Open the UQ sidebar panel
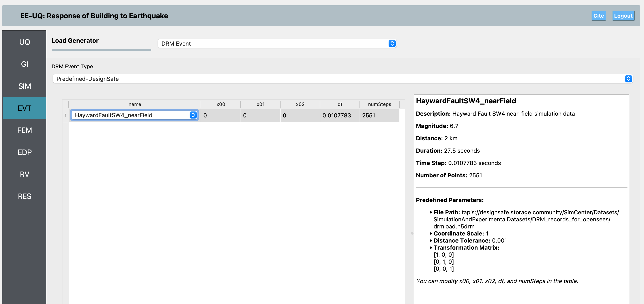 tap(24, 42)
